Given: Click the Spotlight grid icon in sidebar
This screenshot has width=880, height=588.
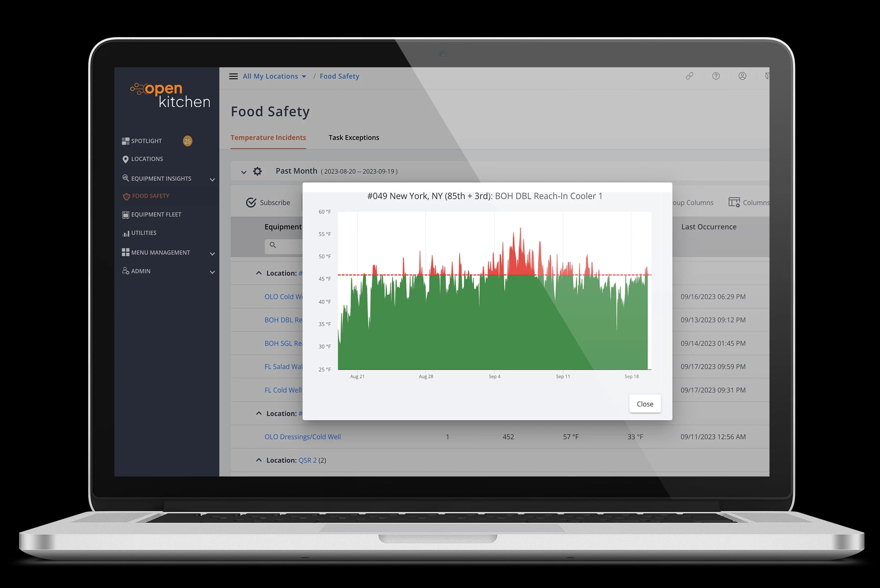Looking at the screenshot, I should tap(126, 141).
